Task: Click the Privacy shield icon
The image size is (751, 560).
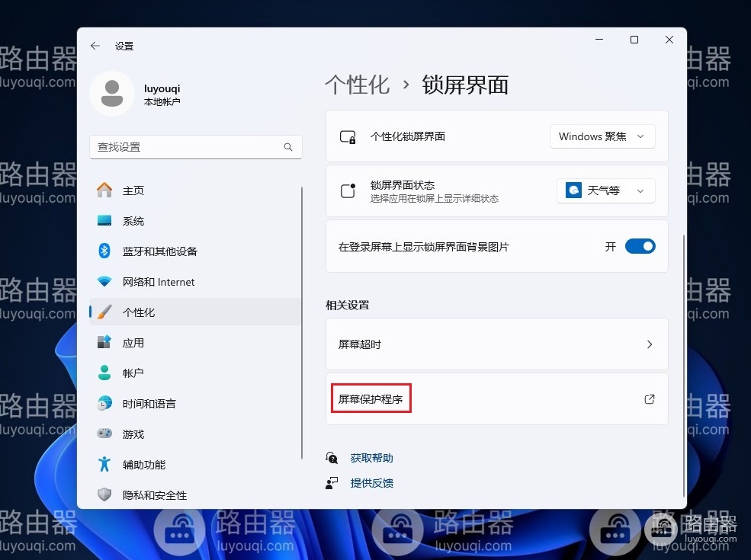Action: point(104,494)
